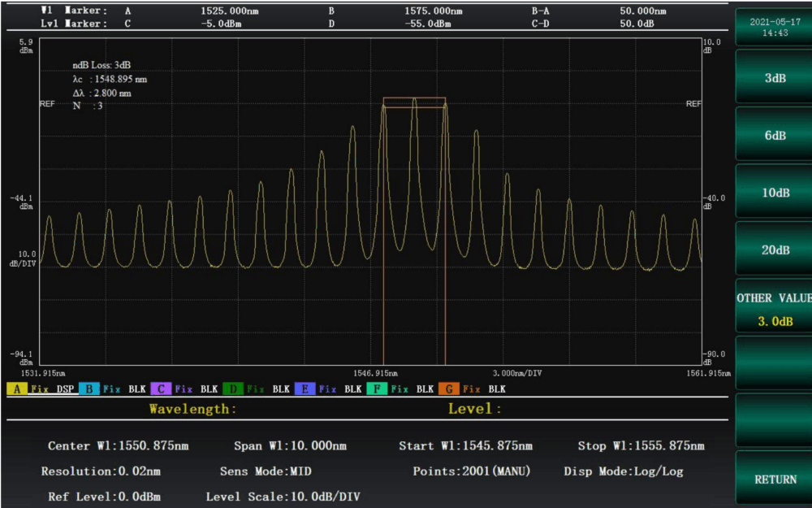This screenshot has height=508, width=812.
Task: Toggle trace B BLK display state
Action: pos(137,389)
